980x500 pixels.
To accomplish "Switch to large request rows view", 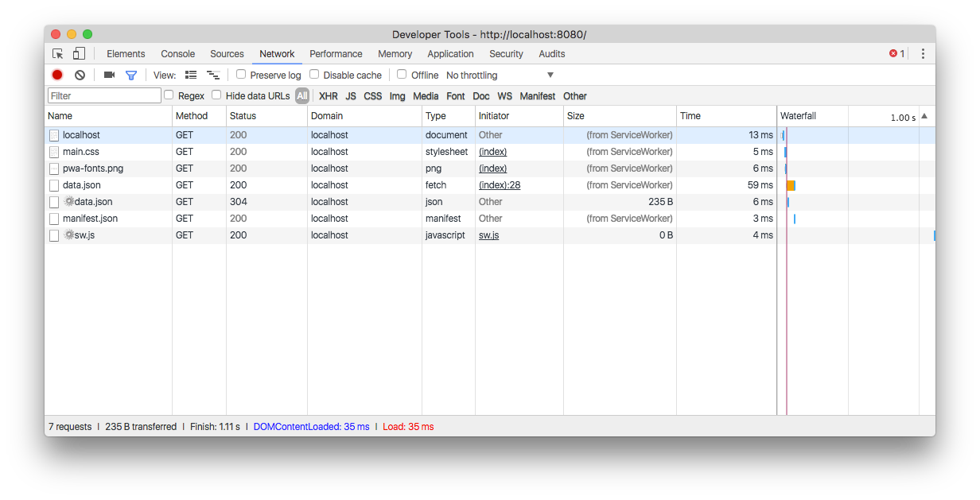I will pyautogui.click(x=191, y=75).
